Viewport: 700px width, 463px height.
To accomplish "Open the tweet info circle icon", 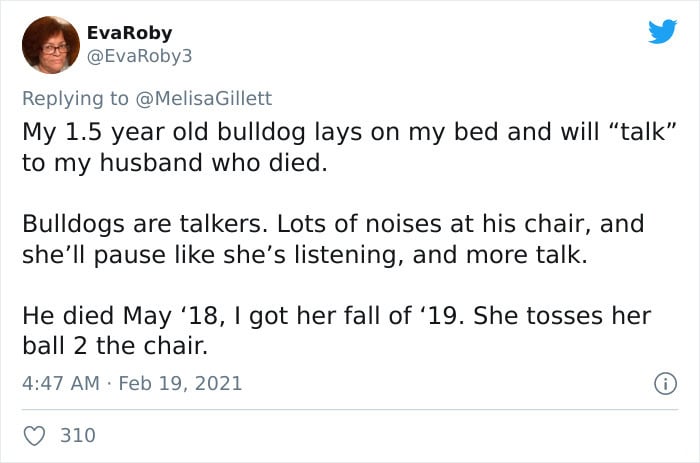I will pos(665,384).
